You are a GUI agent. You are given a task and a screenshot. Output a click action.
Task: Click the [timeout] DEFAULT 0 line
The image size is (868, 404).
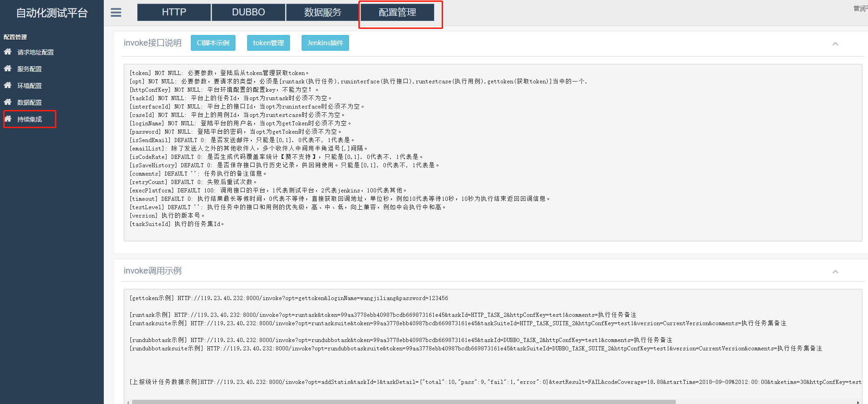tap(340, 199)
